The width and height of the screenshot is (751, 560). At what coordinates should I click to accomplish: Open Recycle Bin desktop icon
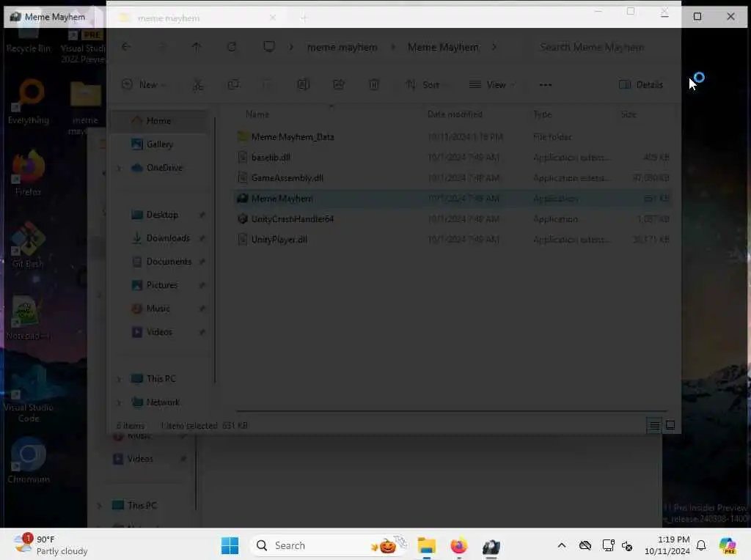28,36
